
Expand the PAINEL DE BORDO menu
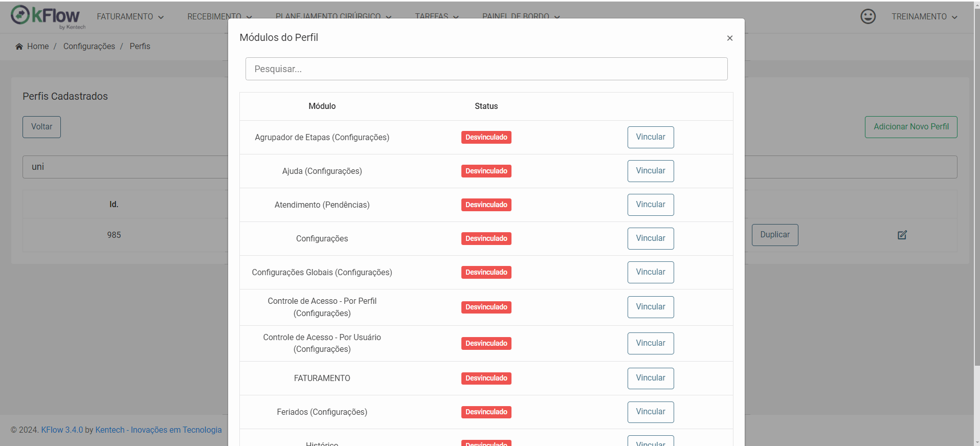pyautogui.click(x=521, y=15)
